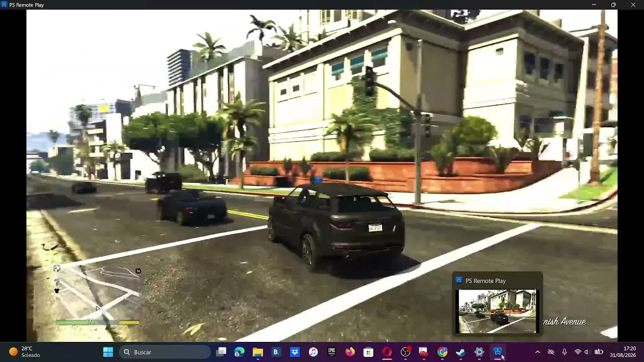
Task: Check the battery status icon
Action: coord(599,352)
